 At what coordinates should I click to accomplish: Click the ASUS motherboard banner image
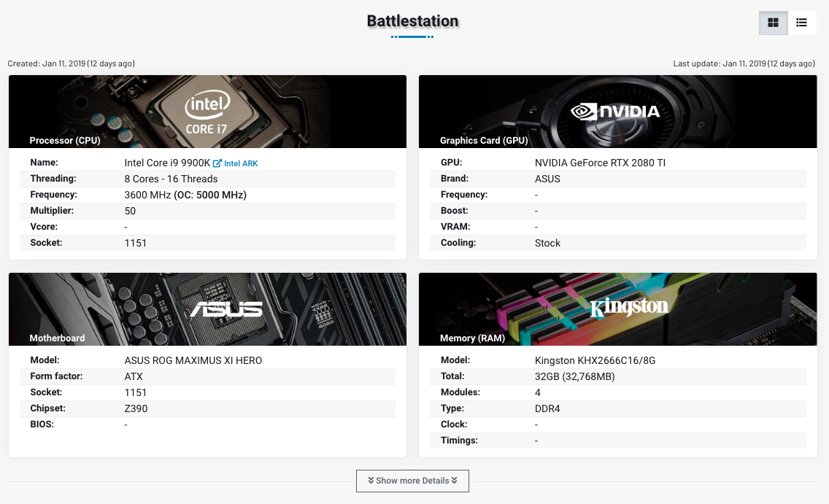point(207,309)
